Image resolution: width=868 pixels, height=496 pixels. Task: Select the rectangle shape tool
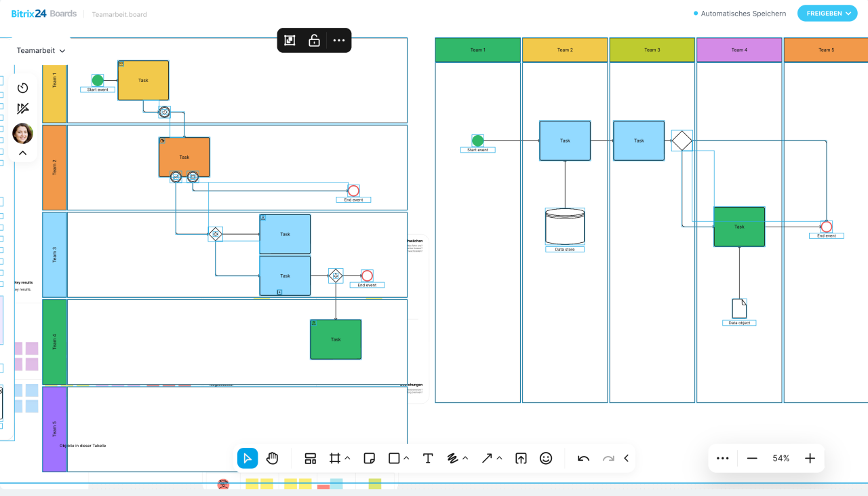(394, 458)
